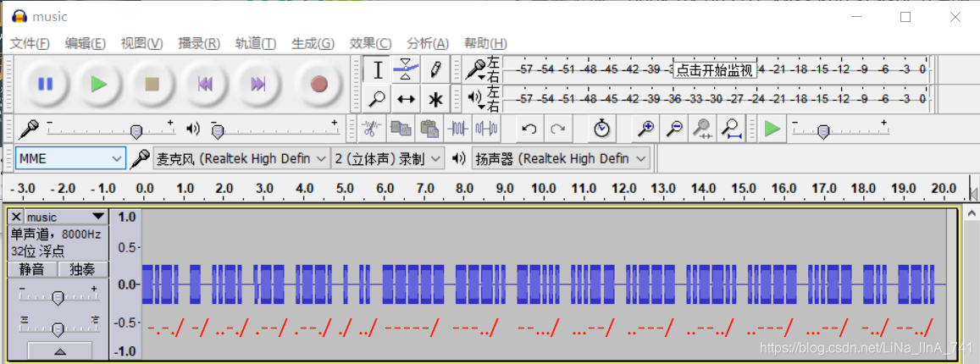Open the stereo recording channels dropdown
The width and height of the screenshot is (980, 364).
[x=387, y=158]
